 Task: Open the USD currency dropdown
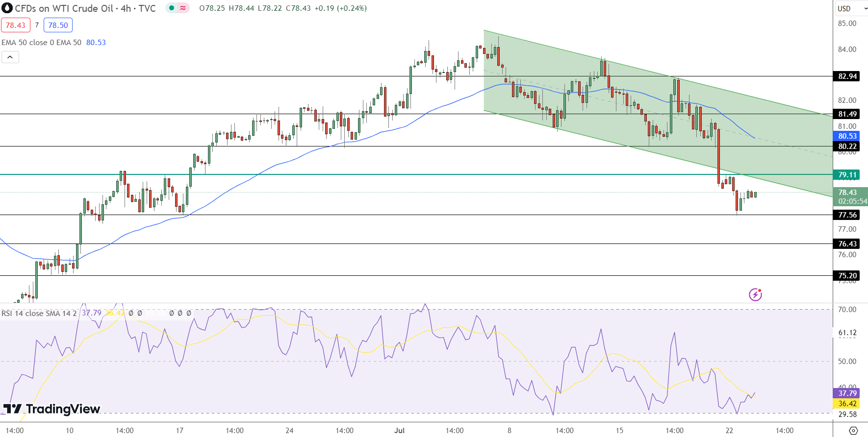tap(851, 8)
